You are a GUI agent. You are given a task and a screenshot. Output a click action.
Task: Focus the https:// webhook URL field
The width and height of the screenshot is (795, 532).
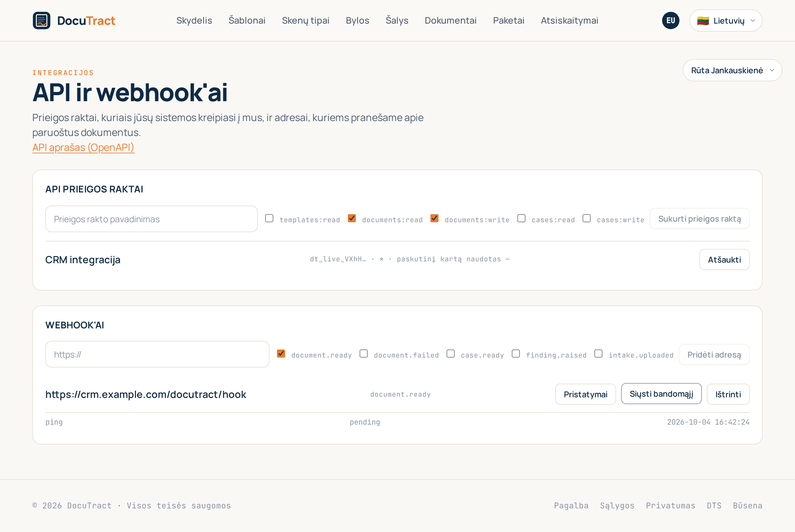[x=157, y=354]
